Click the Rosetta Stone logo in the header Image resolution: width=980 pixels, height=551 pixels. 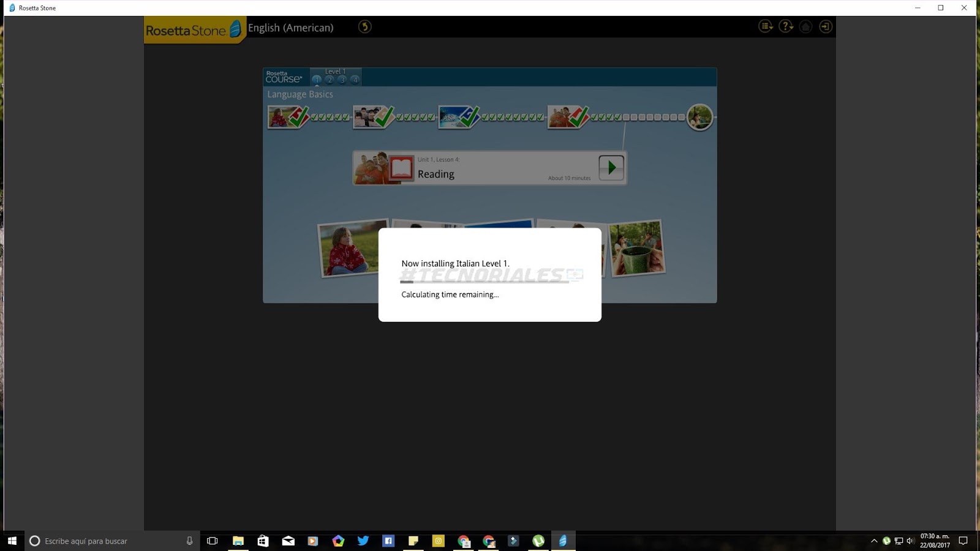[194, 30]
